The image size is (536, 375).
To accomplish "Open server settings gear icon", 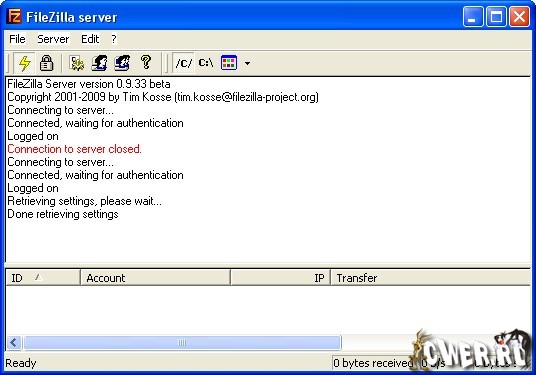I will click(77, 63).
